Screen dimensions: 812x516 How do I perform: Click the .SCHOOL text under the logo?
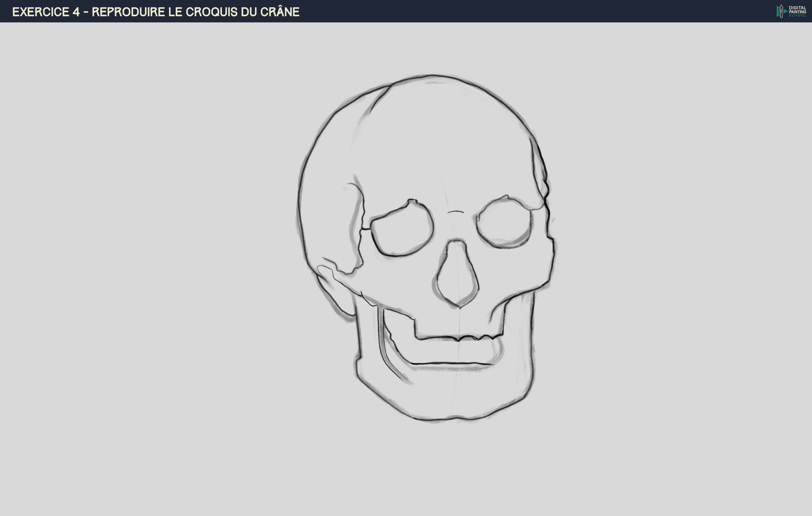pos(798,16)
